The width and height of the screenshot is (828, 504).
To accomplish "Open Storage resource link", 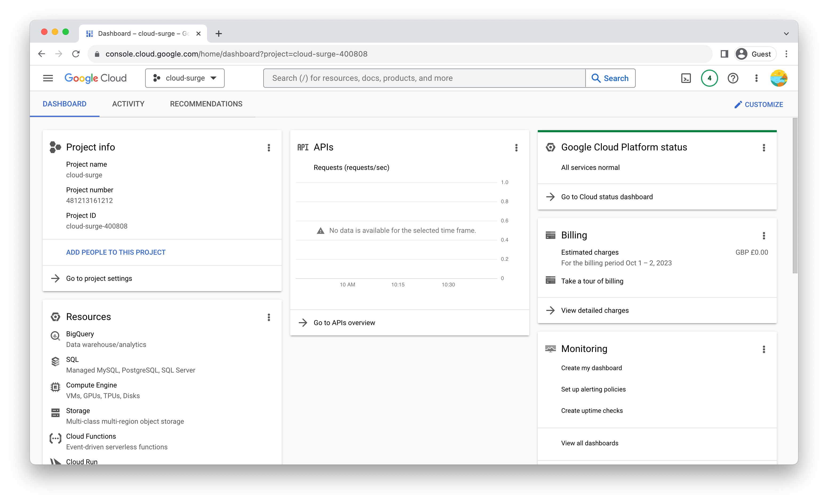I will click(x=78, y=411).
